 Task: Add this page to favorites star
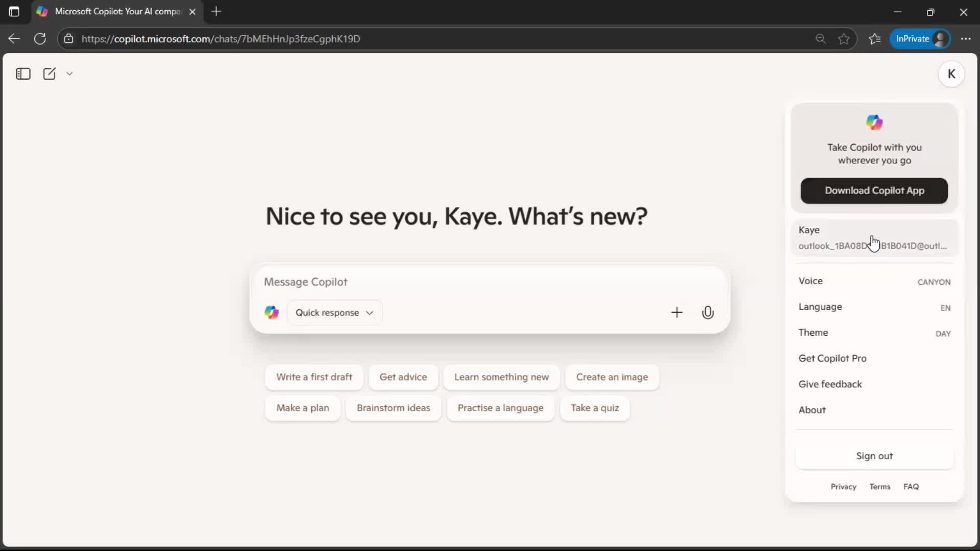click(844, 39)
